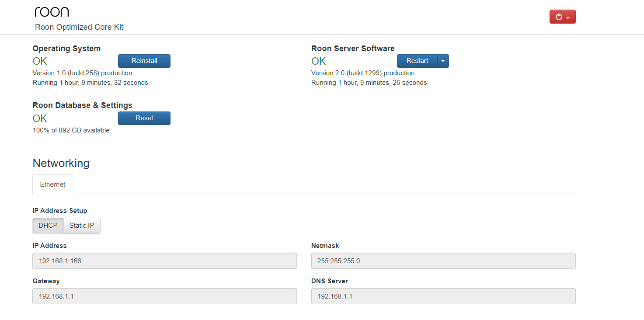
Task: Click the Roon Server Software heading
Action: pos(353,49)
